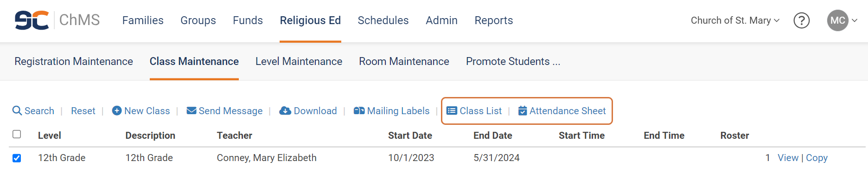The height and width of the screenshot is (181, 868).
Task: Click the Reset link
Action: click(x=83, y=111)
